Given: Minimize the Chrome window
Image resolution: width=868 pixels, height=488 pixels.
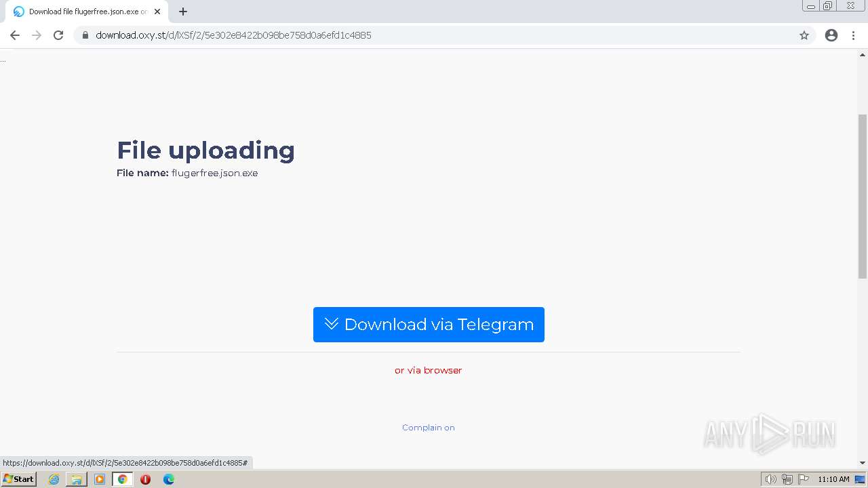Looking at the screenshot, I should pos(810,6).
